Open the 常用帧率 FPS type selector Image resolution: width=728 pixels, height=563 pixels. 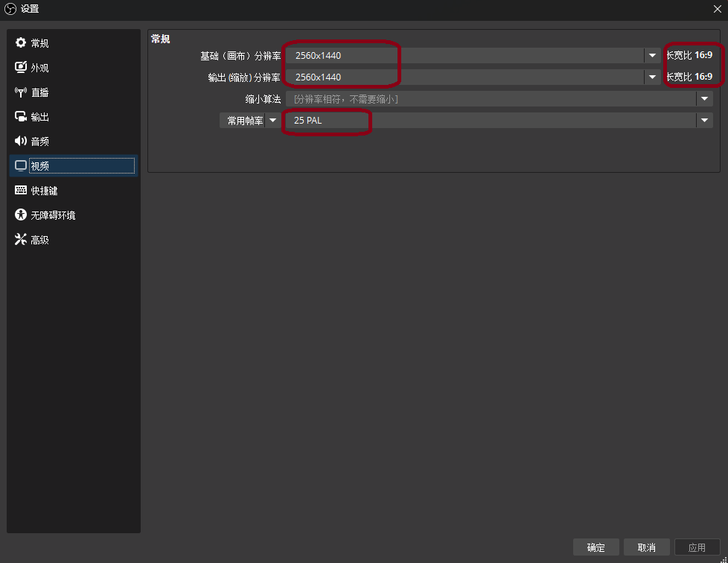point(249,121)
